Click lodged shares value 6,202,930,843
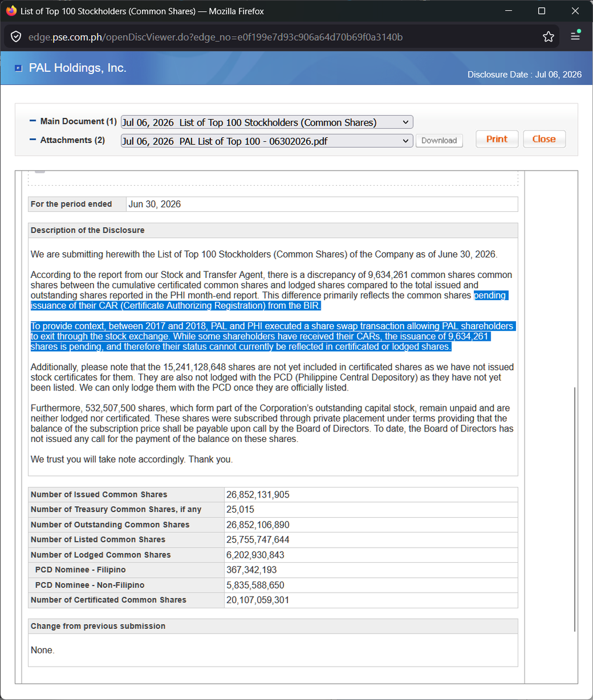 point(255,555)
